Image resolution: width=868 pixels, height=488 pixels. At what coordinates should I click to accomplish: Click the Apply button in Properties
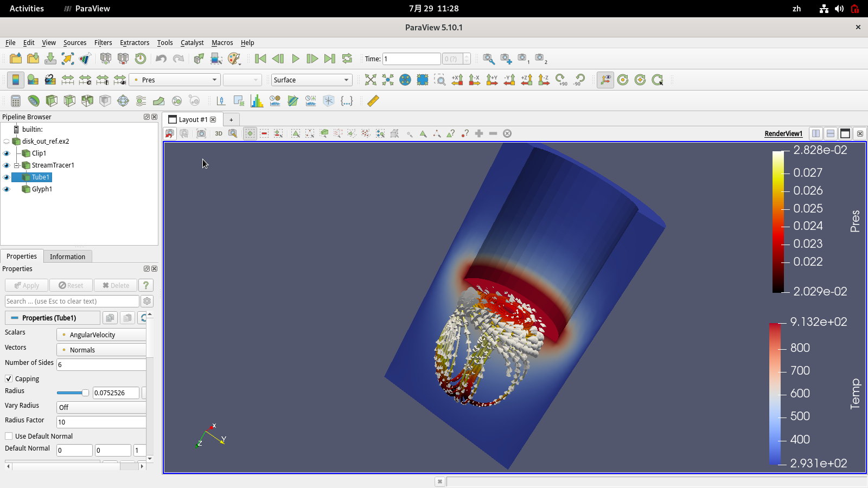coord(27,286)
